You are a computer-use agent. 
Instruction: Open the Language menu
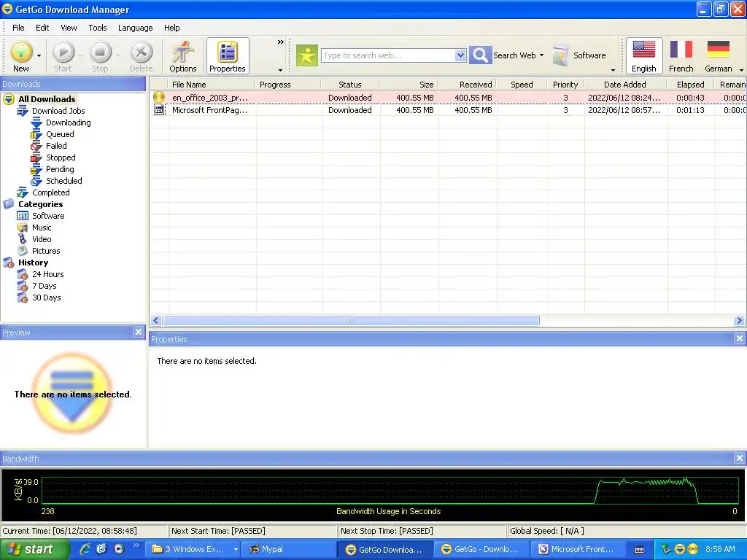135,28
